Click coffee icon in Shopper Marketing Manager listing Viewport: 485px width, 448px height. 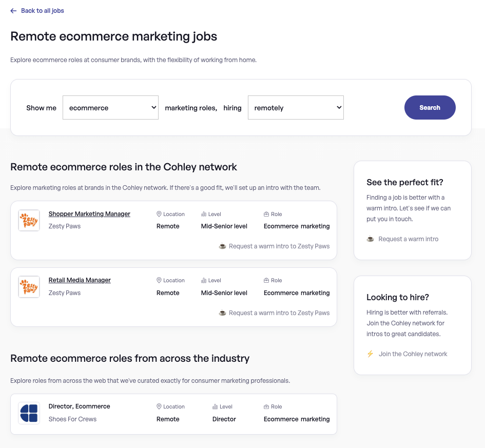coord(223,246)
